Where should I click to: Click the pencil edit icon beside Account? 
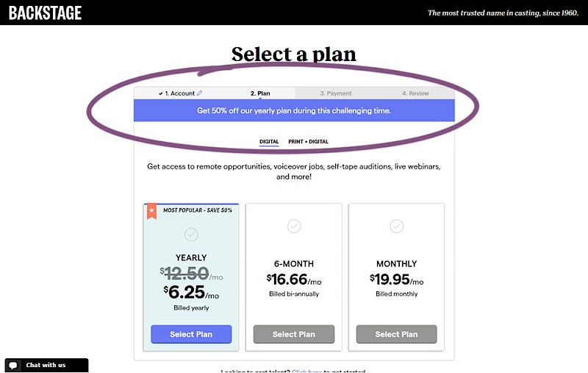(200, 93)
